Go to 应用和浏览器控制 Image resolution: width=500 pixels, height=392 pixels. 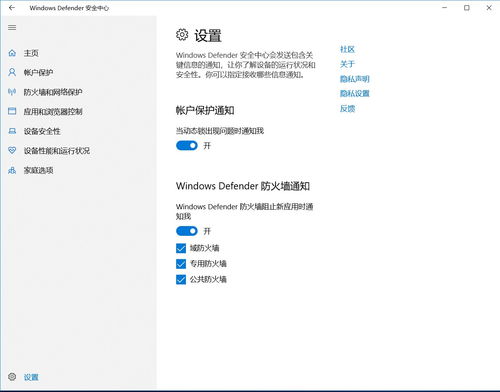[x=53, y=111]
